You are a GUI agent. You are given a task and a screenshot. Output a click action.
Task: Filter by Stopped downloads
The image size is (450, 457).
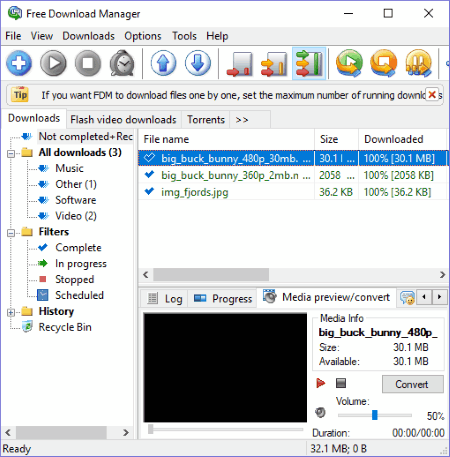[x=74, y=279]
